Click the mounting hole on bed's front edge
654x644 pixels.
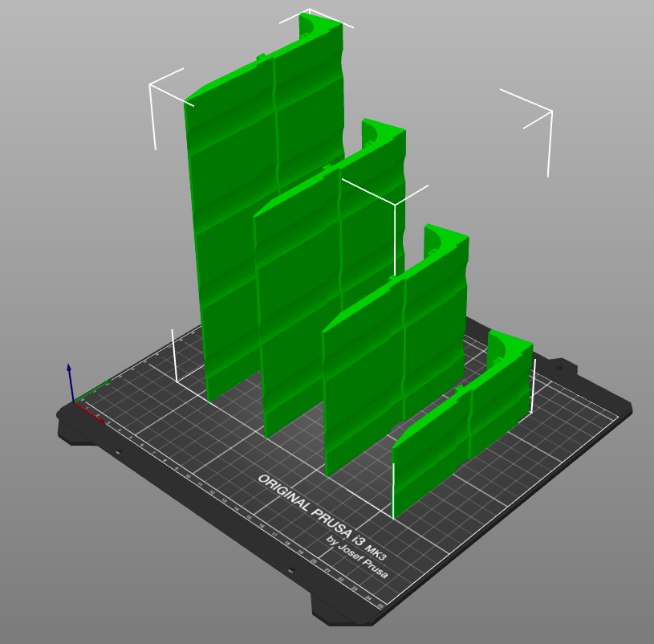tap(291, 572)
